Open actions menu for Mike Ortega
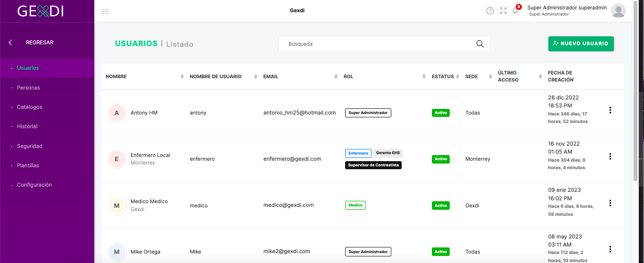 pyautogui.click(x=610, y=249)
